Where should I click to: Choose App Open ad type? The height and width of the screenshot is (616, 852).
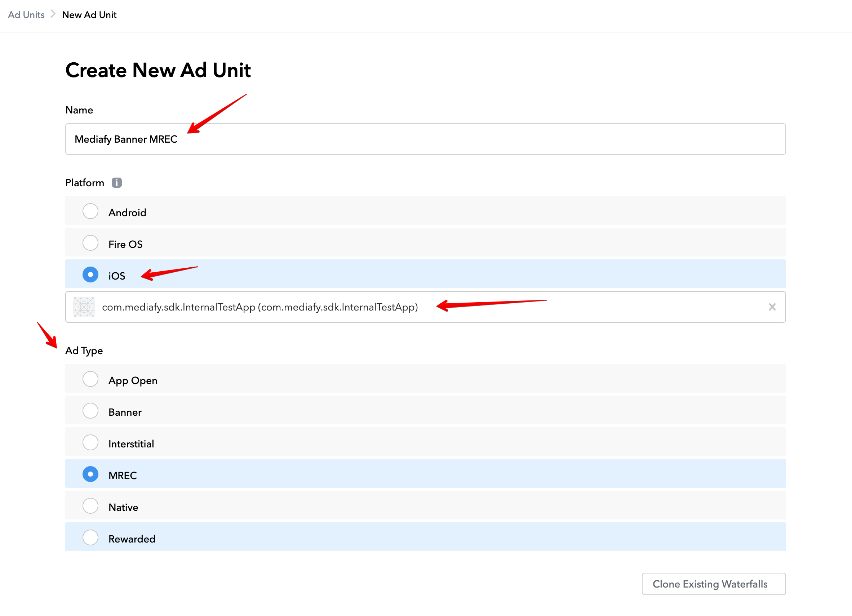(90, 379)
